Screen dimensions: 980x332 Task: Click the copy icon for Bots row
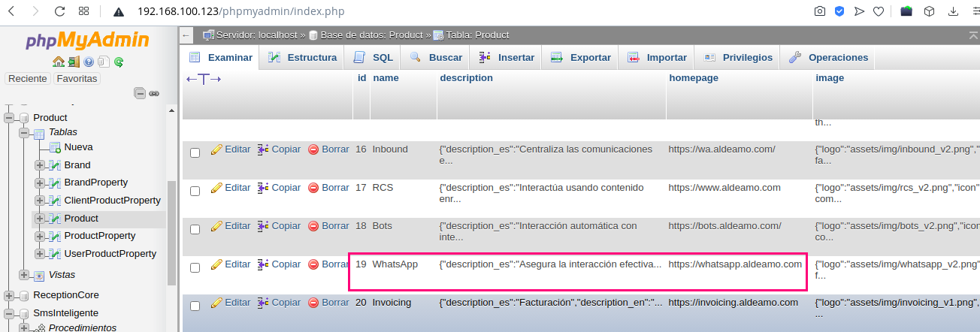pos(263,226)
